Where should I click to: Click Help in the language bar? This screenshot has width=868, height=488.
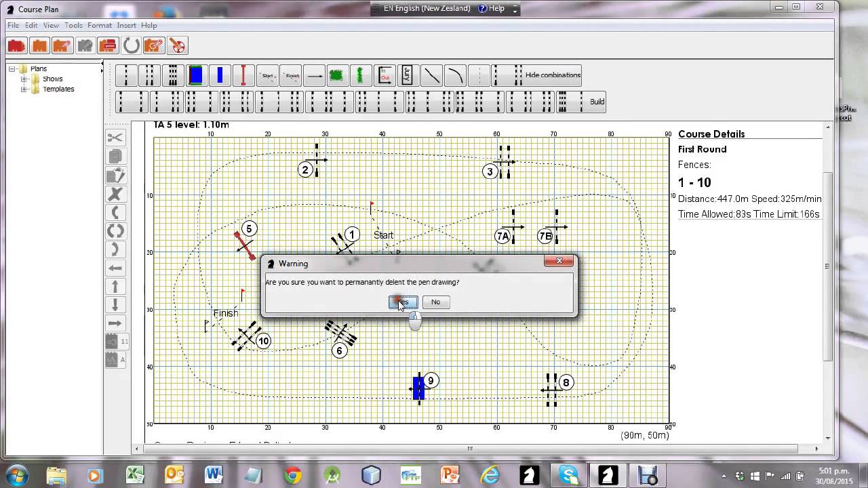click(x=492, y=9)
